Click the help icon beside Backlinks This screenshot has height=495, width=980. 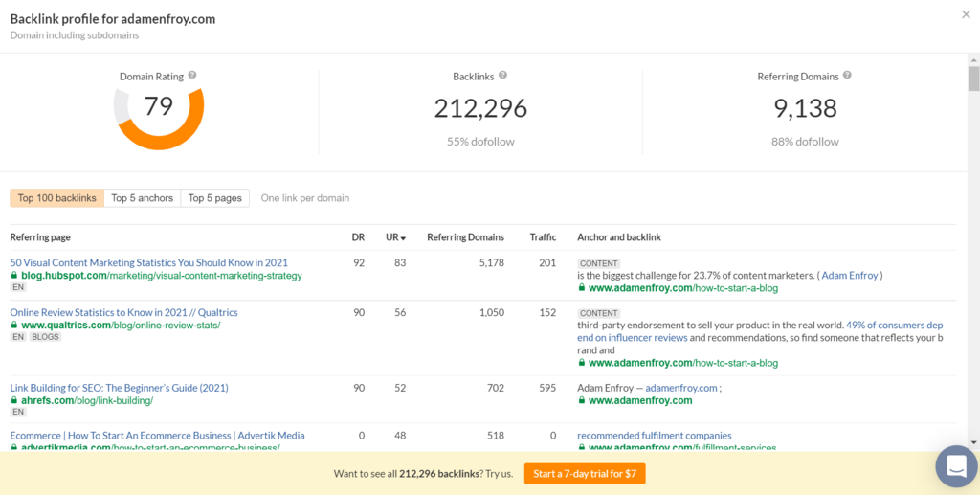[x=503, y=76]
